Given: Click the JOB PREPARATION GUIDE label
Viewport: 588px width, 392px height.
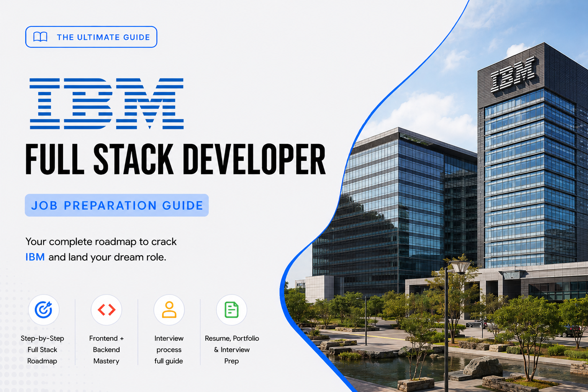Looking at the screenshot, I should 117,205.
